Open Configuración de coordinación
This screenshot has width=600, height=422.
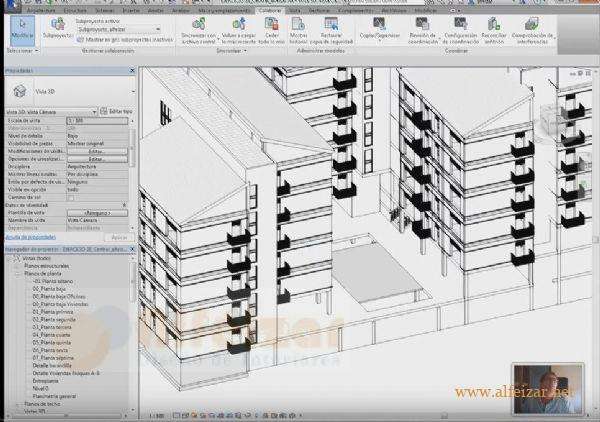point(461,31)
